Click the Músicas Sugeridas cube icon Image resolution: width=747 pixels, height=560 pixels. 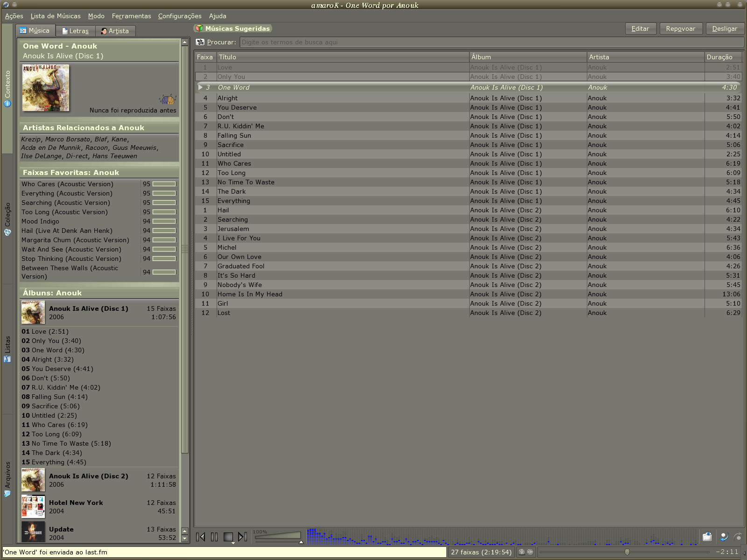point(199,28)
